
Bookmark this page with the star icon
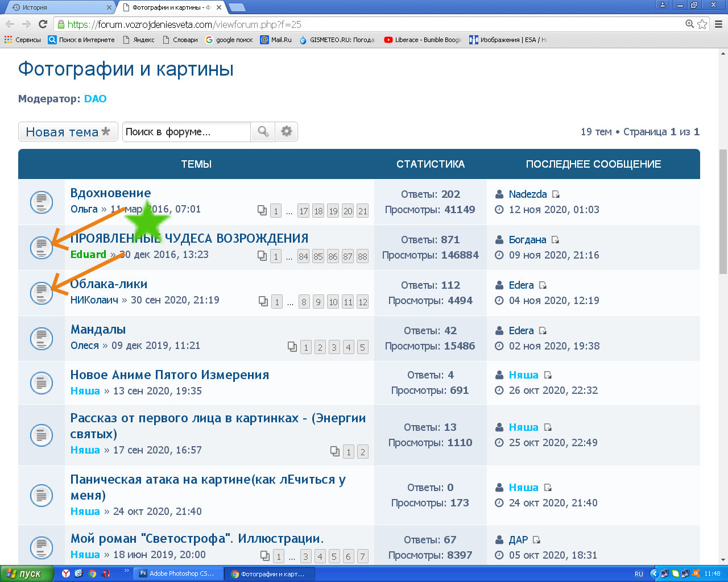point(702,24)
